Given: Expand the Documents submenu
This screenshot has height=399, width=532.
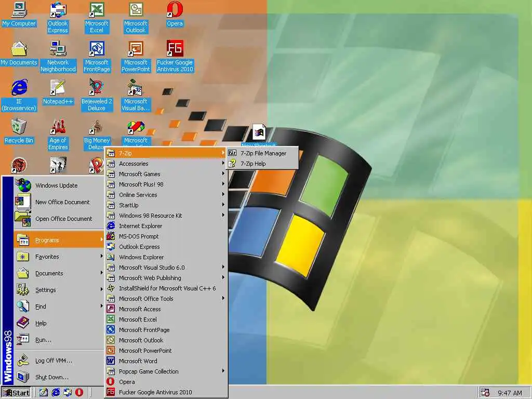Looking at the screenshot, I should point(59,273).
